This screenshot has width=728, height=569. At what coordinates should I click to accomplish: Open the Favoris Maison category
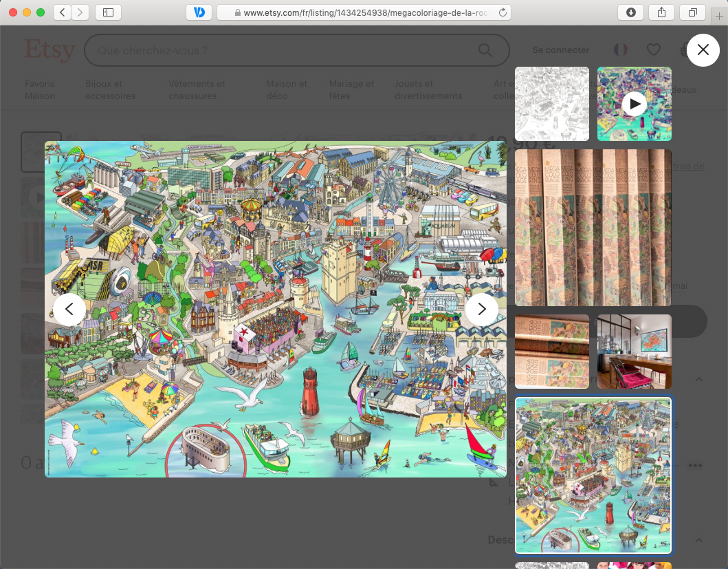pos(40,89)
